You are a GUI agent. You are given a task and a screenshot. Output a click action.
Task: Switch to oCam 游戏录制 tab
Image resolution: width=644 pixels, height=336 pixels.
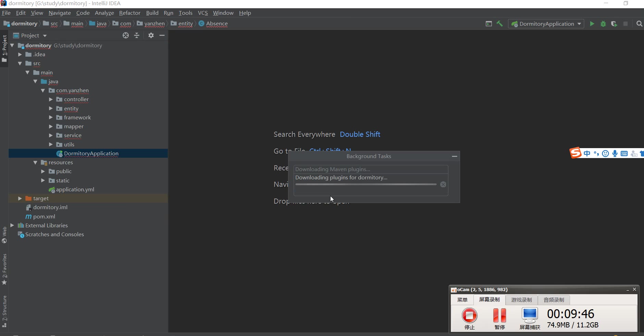coord(521,300)
